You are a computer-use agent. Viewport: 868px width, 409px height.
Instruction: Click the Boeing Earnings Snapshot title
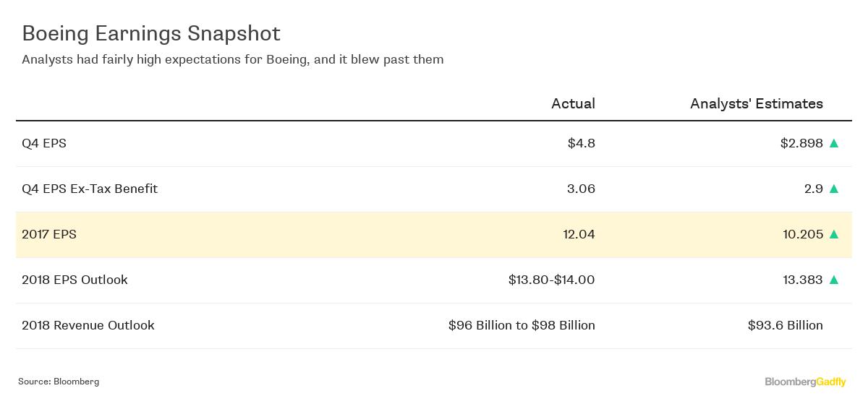click(x=151, y=33)
